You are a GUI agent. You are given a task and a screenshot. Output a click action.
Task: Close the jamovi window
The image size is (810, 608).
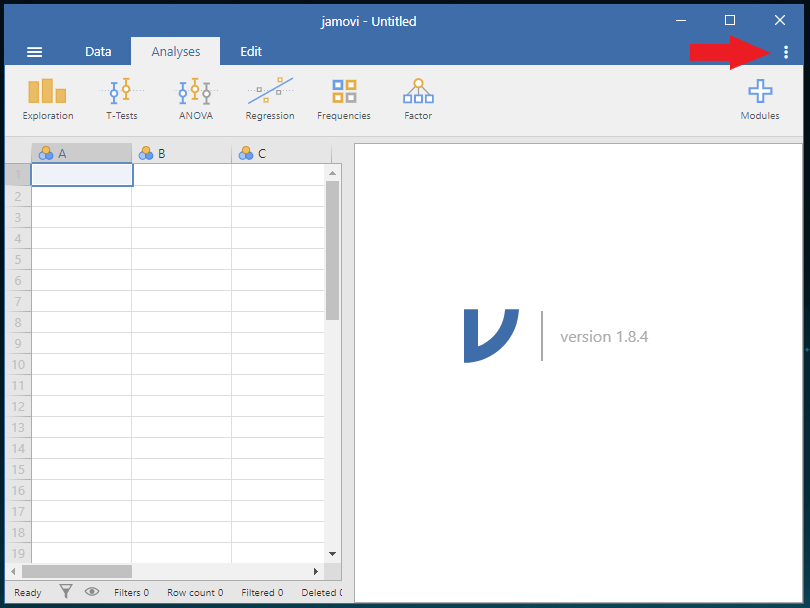[780, 20]
